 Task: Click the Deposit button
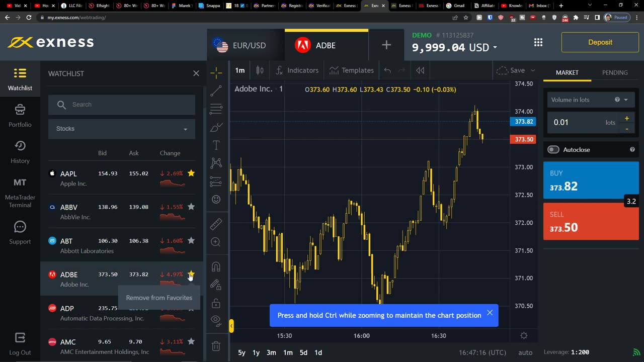(600, 42)
